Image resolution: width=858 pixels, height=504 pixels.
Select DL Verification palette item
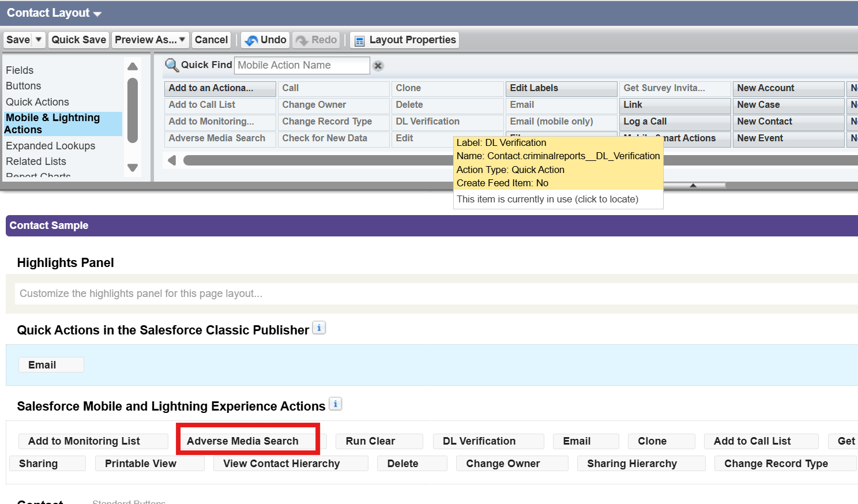coord(447,122)
